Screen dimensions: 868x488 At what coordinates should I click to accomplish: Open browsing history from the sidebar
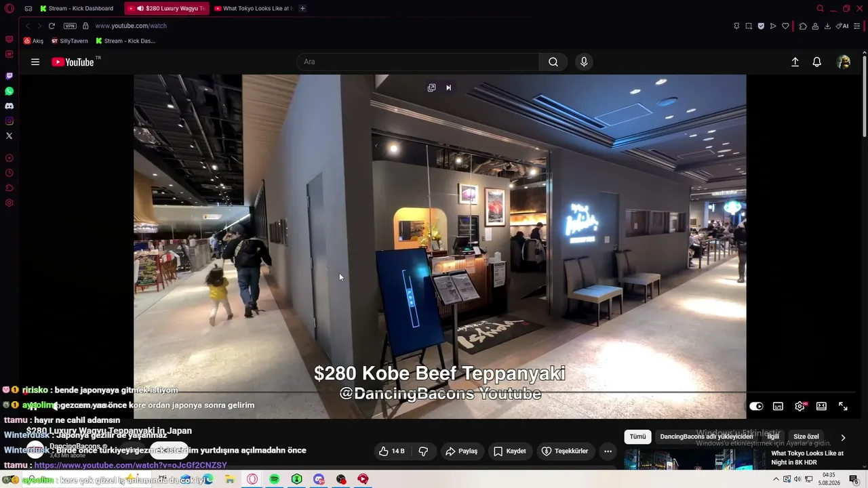9,173
